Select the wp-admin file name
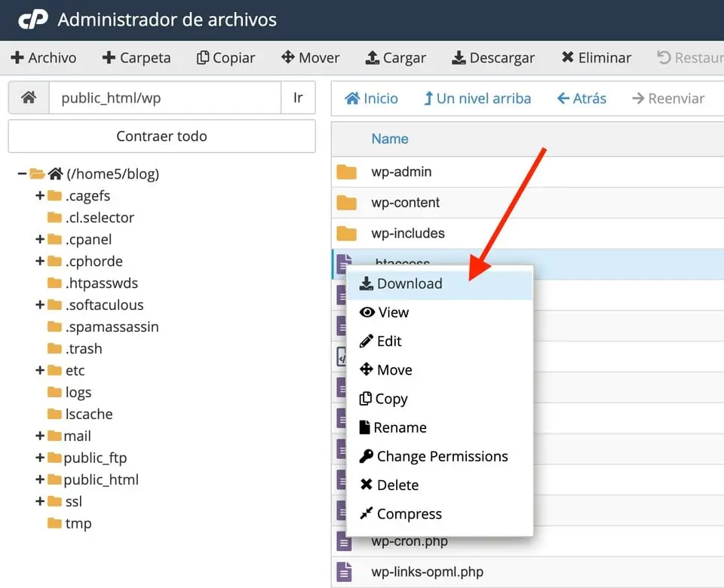 (x=401, y=172)
